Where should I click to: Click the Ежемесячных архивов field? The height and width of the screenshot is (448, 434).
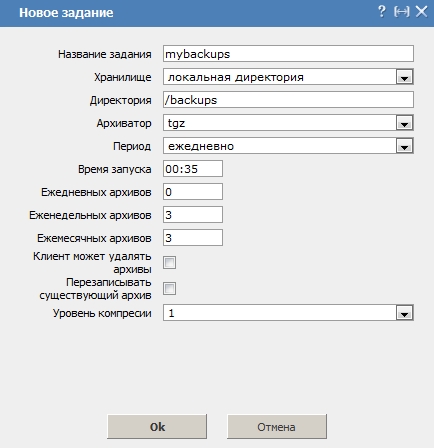point(193,238)
